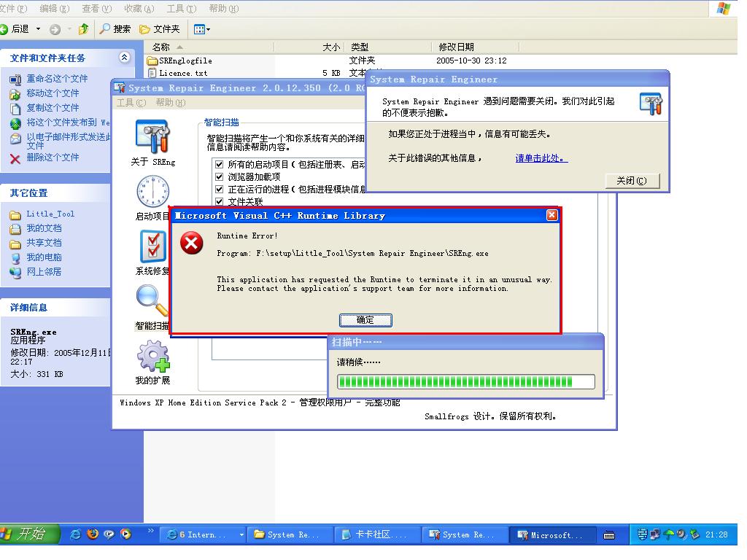Uncheck 文件关联 checkbox
Viewport: 747px width, 560px height.
pos(219,201)
